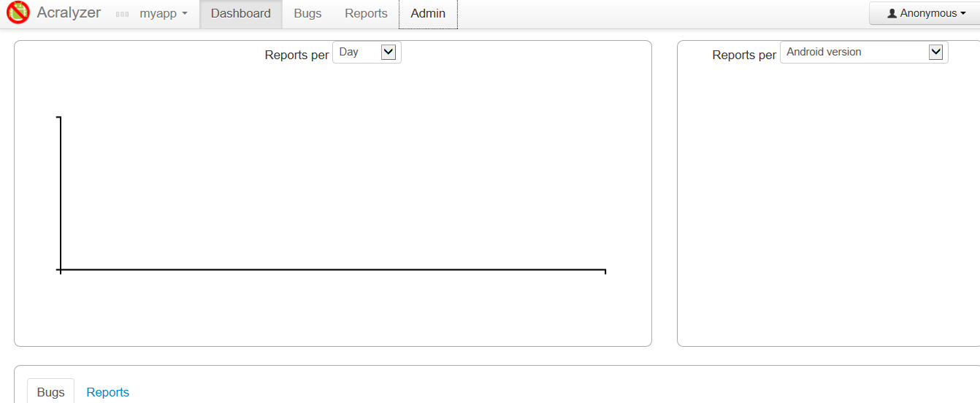Click the user silhouette icon
The height and width of the screenshot is (403, 980).
coord(892,13)
